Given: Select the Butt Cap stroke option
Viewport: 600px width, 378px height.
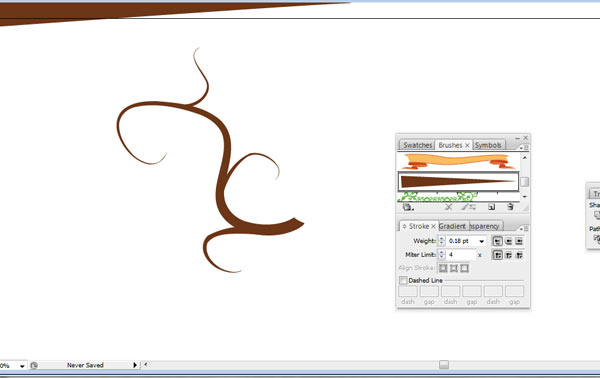Looking at the screenshot, I should (497, 241).
